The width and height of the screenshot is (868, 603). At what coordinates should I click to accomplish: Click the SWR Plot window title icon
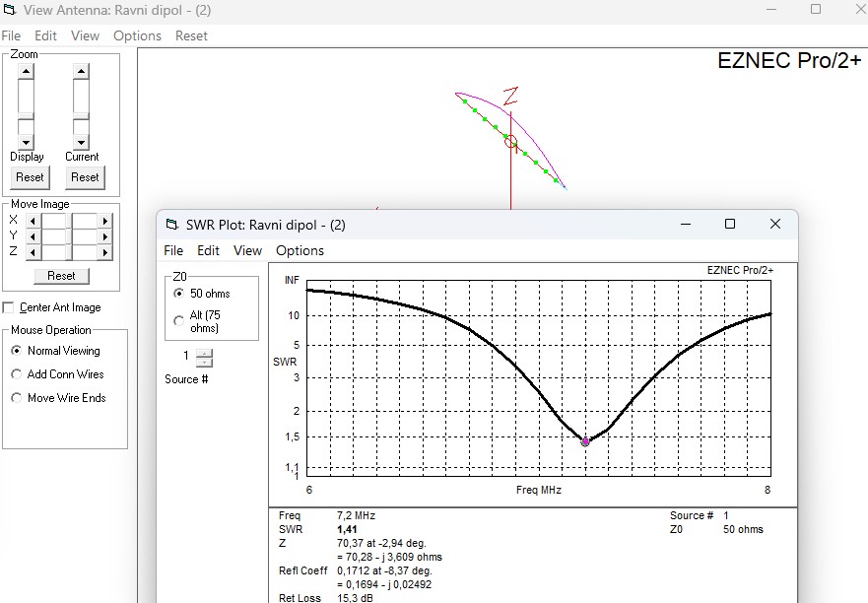coord(172,225)
